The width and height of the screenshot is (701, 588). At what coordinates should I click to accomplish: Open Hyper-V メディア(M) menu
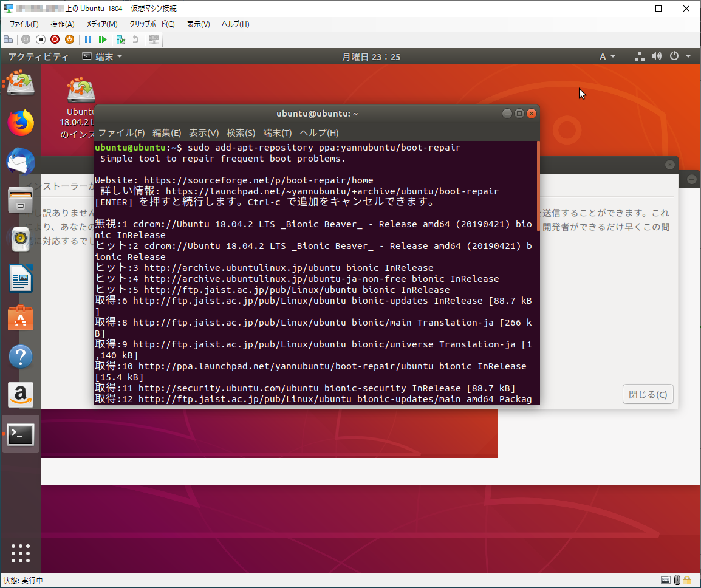click(101, 24)
